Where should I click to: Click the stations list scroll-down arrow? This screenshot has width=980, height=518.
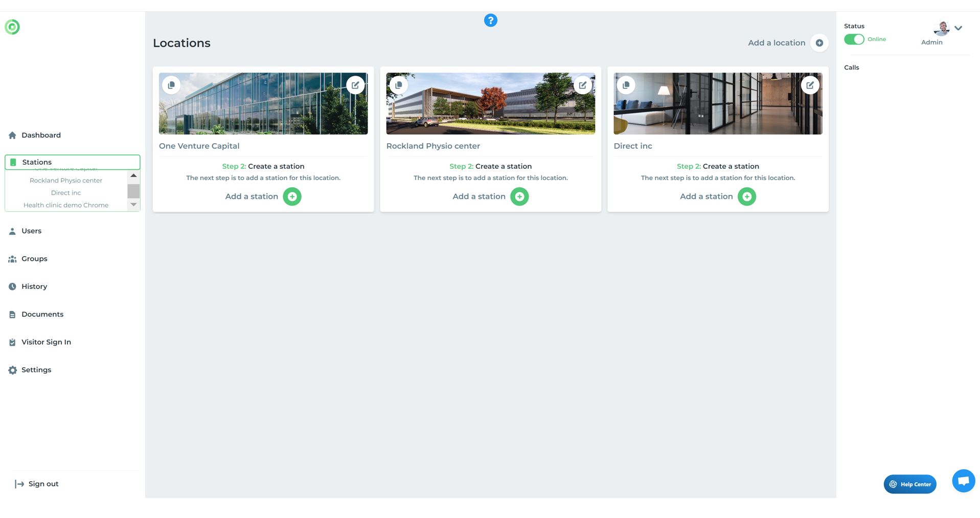pos(133,205)
